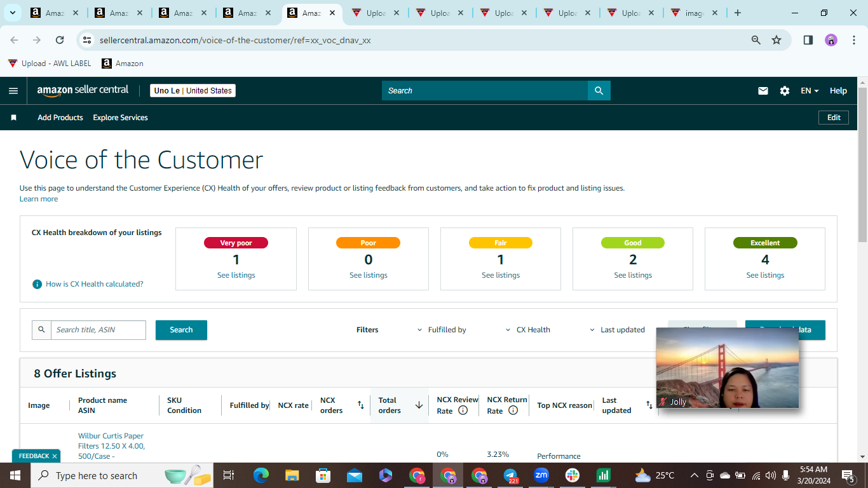Expand the CX Health filter dropdown
Image resolution: width=868 pixels, height=488 pixels.
[528, 330]
